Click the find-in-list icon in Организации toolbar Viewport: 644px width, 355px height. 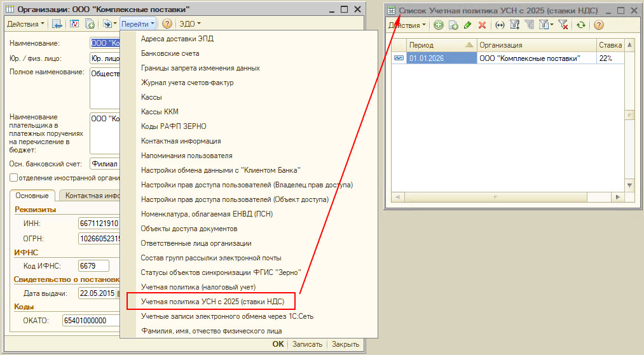(x=57, y=23)
